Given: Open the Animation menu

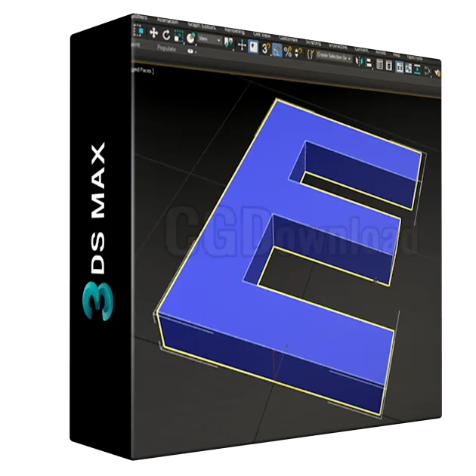Looking at the screenshot, I should pyautogui.click(x=168, y=22).
